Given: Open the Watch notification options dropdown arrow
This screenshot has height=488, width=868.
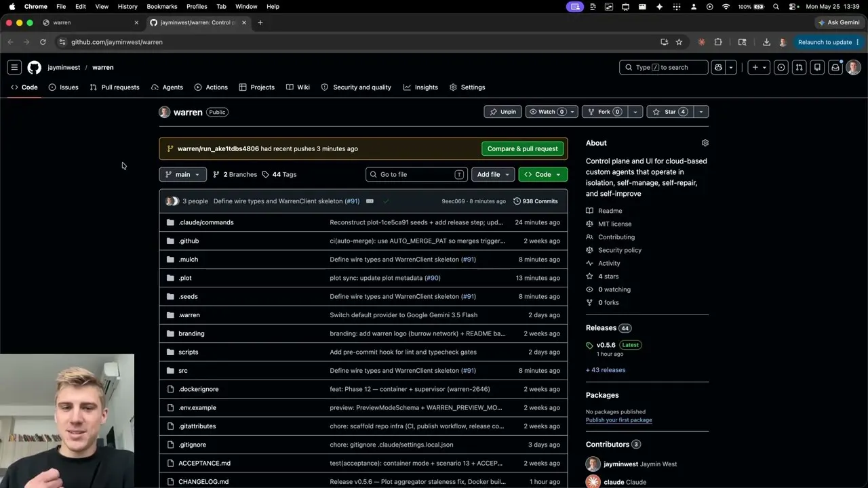Looking at the screenshot, I should click(572, 112).
